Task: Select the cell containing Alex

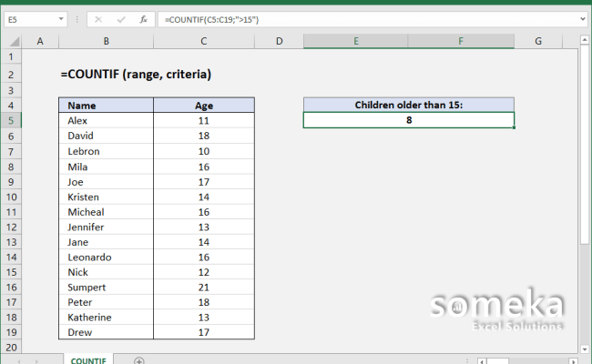Action: click(x=106, y=121)
